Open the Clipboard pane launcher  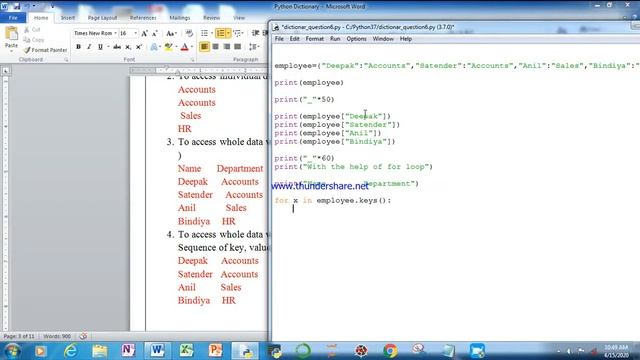66,60
